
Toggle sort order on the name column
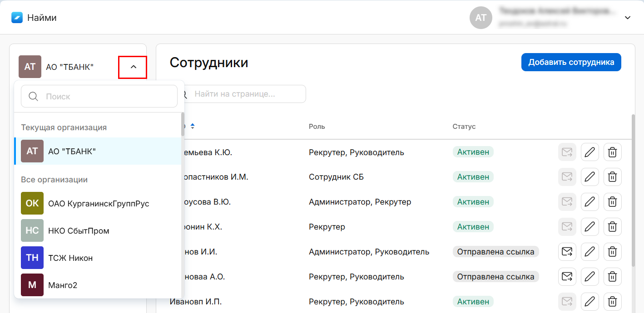pyautogui.click(x=193, y=126)
